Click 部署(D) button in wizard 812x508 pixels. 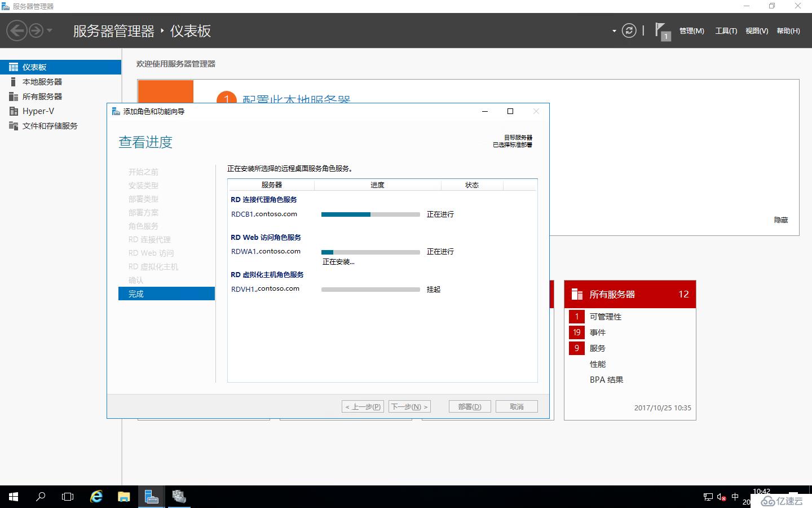(x=470, y=406)
